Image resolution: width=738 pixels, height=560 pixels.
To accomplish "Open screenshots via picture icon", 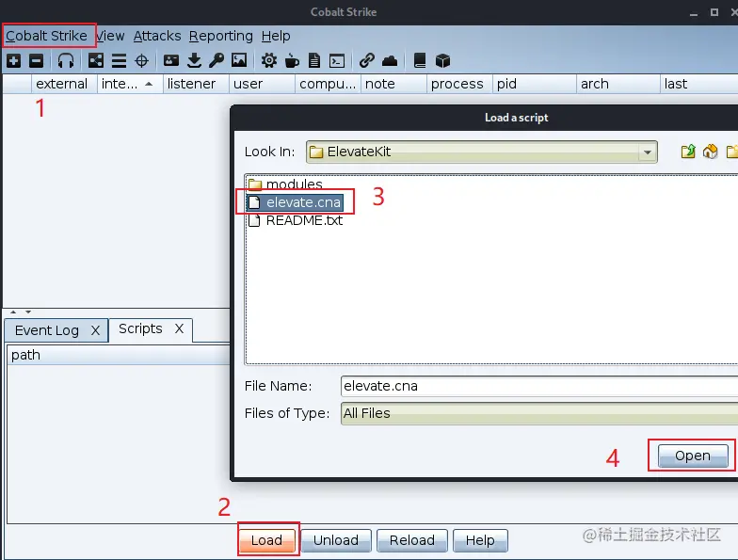I will point(239,60).
